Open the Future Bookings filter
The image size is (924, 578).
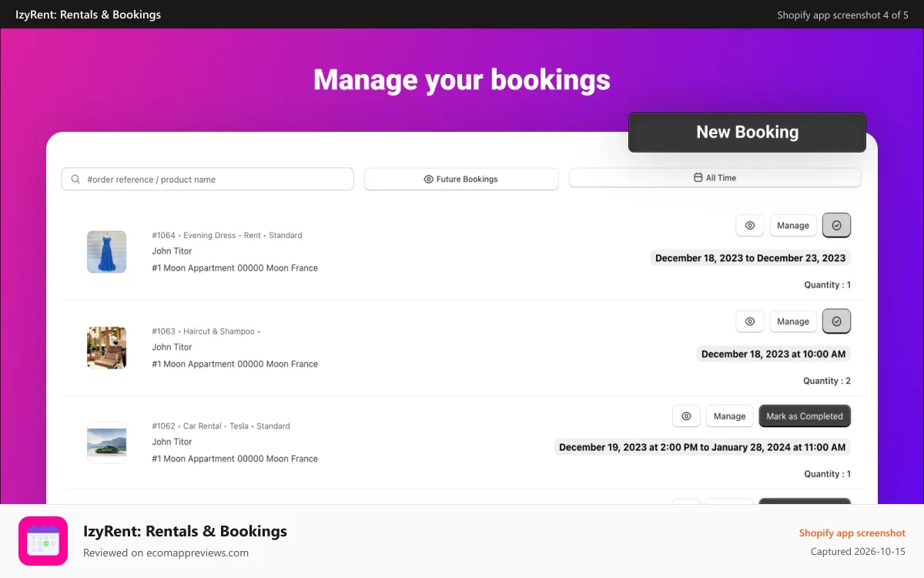point(460,179)
